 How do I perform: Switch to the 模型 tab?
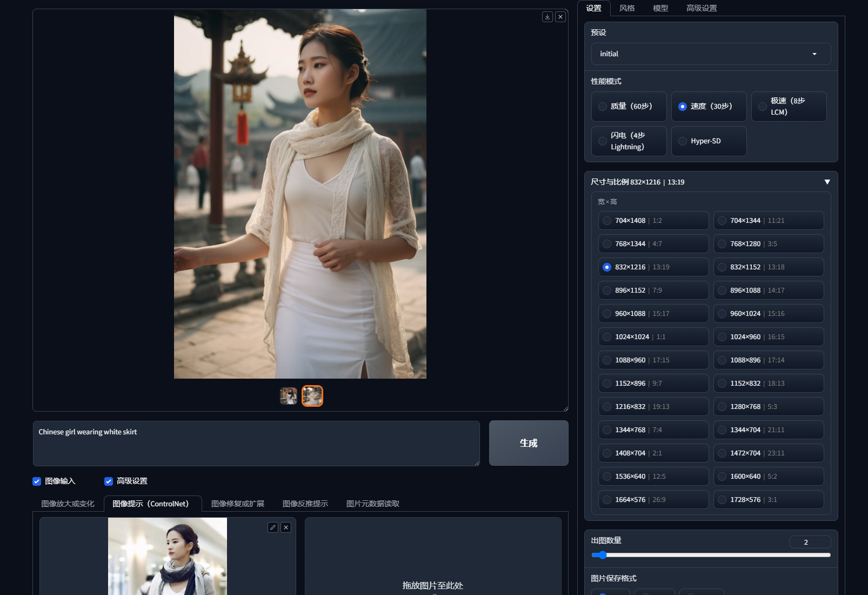660,8
